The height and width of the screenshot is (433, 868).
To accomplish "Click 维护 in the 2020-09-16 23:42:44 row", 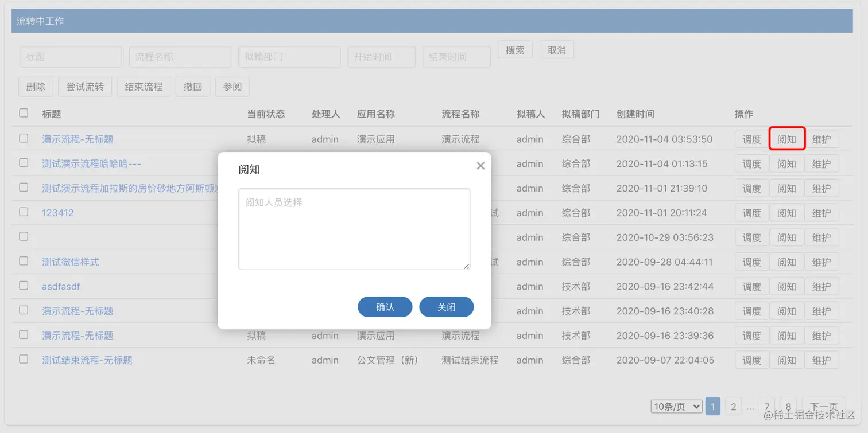I will (821, 287).
